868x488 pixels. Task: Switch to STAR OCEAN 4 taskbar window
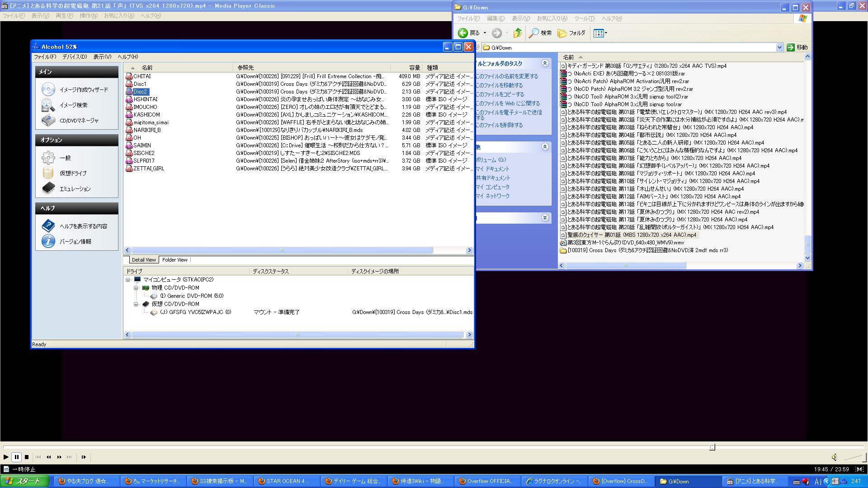pyautogui.click(x=287, y=481)
